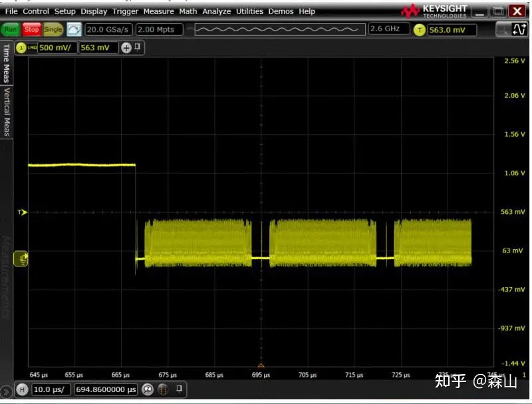Click the Single acquisition button

[53, 29]
